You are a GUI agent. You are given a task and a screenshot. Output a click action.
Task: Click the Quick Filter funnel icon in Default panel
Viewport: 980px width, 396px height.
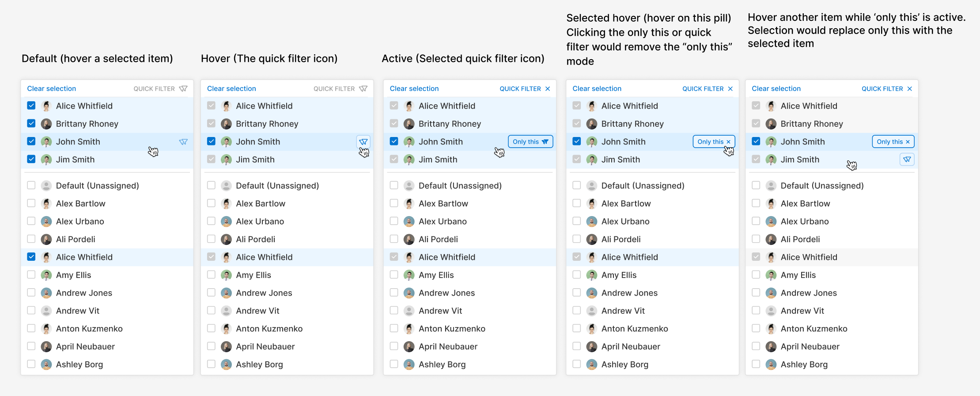(x=183, y=89)
